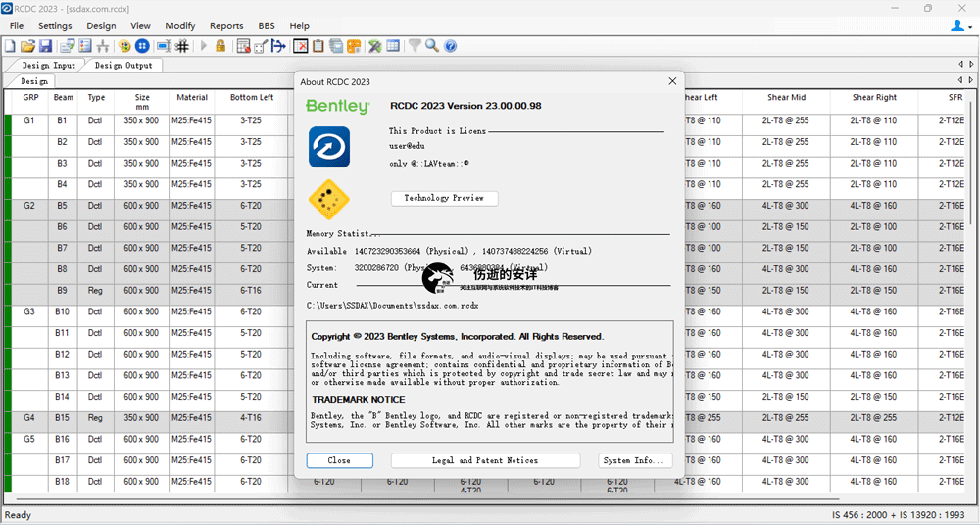This screenshot has height=525, width=980.
Task: Click the gray play arrow toolbar icon
Action: pyautogui.click(x=204, y=46)
